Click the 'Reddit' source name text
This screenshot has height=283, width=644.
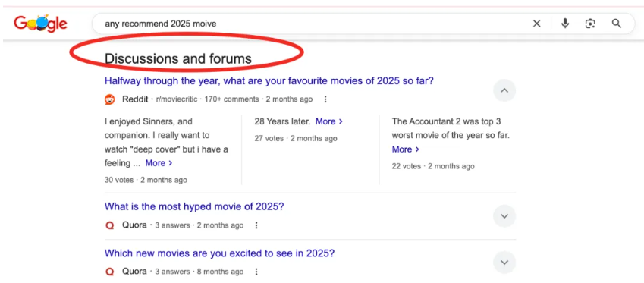(x=135, y=99)
